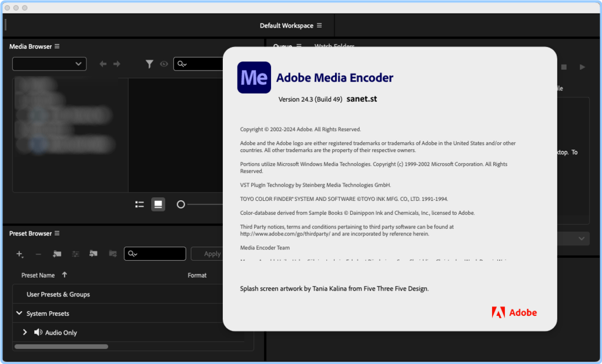Toggle the Preset Name sort arrow
602x364 pixels.
point(65,275)
